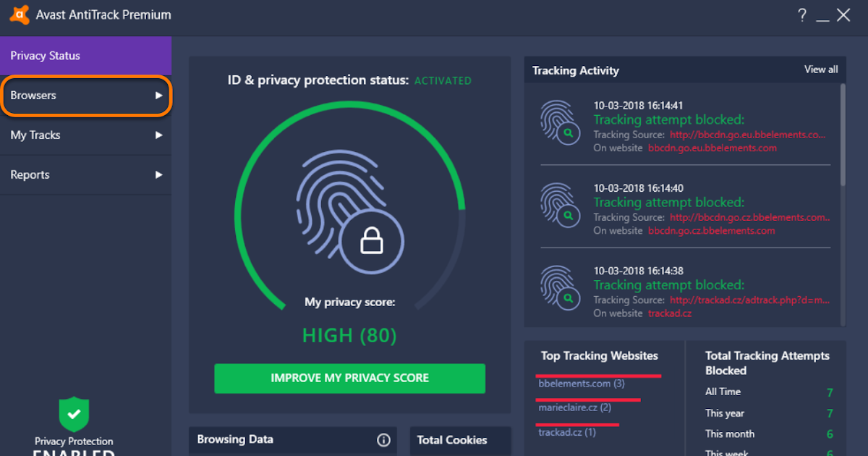Click the Total Cookies panel header

[x=460, y=440]
